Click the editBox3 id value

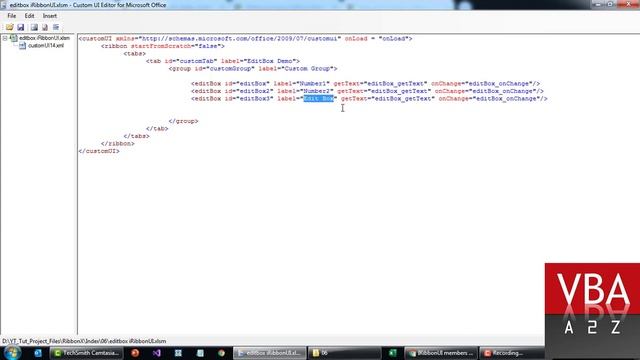(x=255, y=99)
